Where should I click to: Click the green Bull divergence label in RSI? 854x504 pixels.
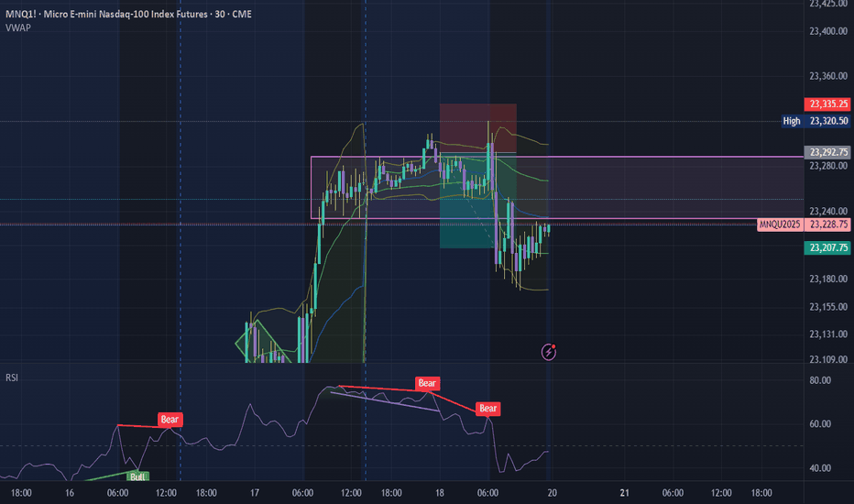pyautogui.click(x=137, y=477)
